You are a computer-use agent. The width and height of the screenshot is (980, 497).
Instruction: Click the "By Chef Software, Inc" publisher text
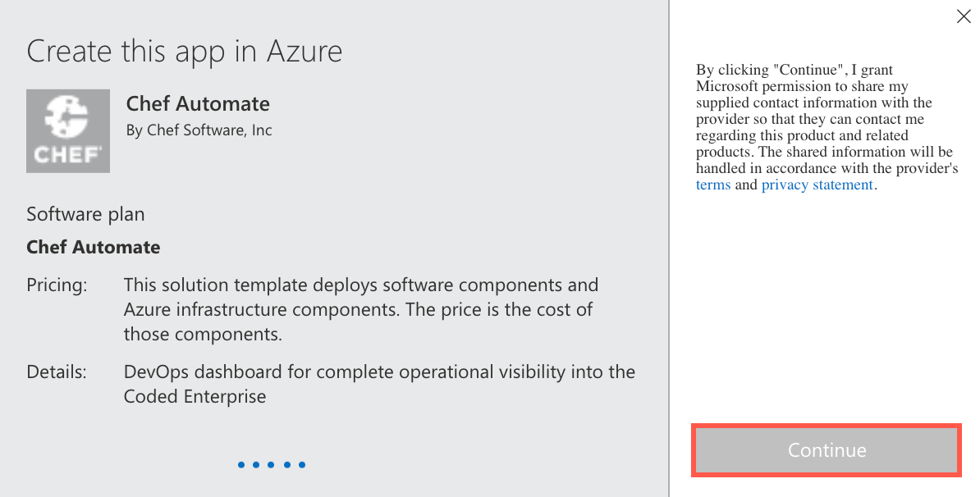coord(199,130)
